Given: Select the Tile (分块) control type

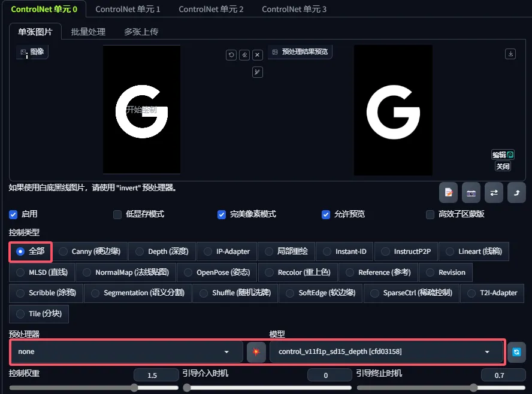Looking at the screenshot, I should coord(39,314).
